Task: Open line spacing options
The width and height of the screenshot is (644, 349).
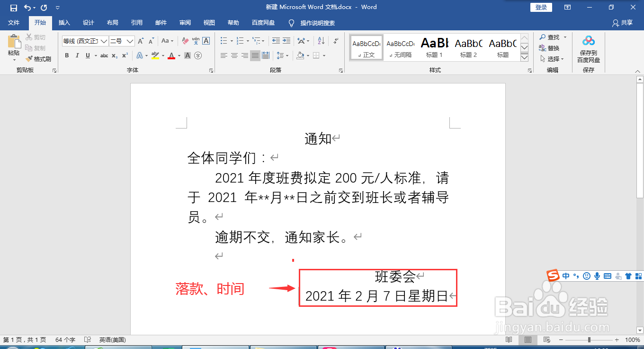Action: tap(282, 55)
